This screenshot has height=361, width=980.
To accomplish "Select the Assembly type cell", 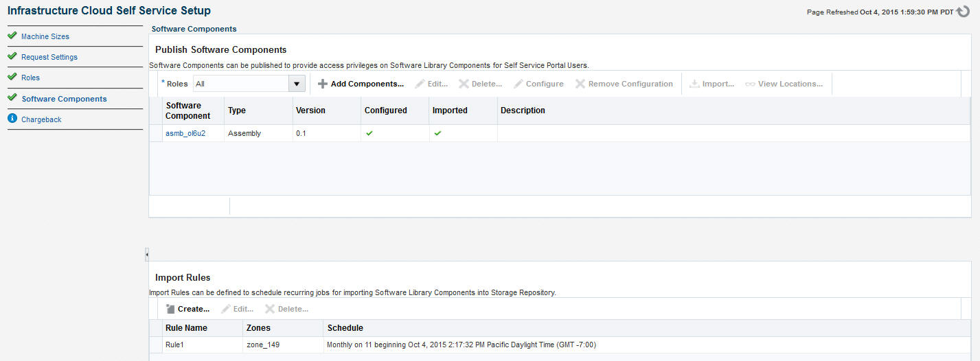I will pyautogui.click(x=258, y=133).
